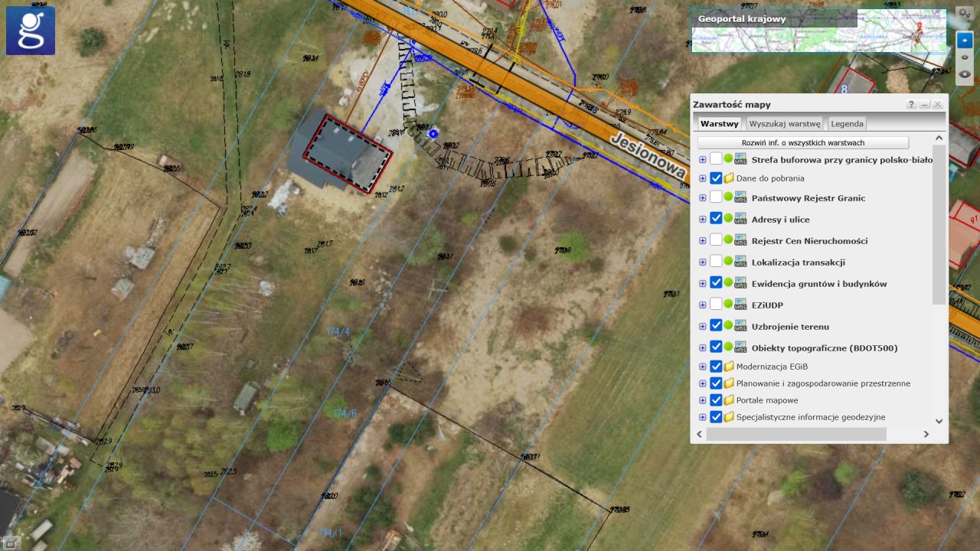Click the '174/4' parcel label on map

pyautogui.click(x=338, y=331)
